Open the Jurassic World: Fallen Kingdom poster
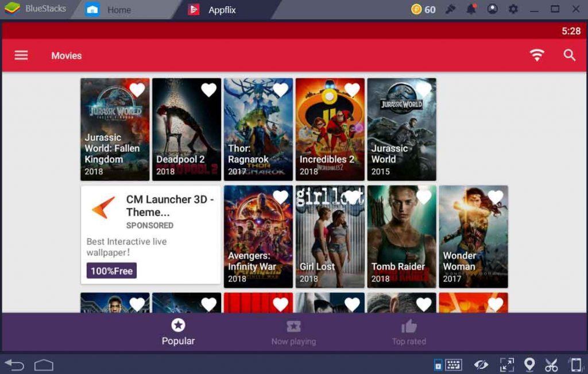This screenshot has width=588, height=374. click(115, 129)
